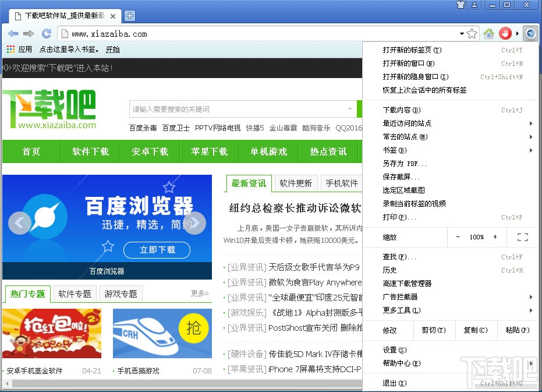Open 手机恶搞游戏 topic link

139,371
